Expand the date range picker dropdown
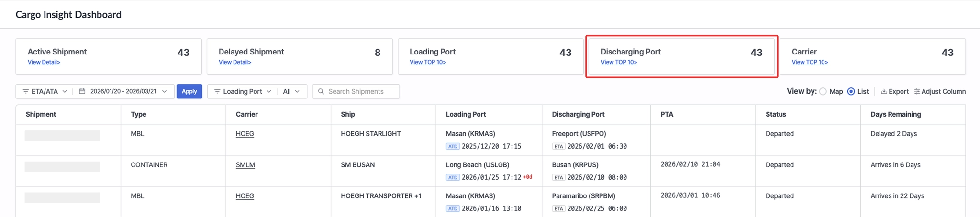980x217 pixels. pyautogui.click(x=165, y=91)
